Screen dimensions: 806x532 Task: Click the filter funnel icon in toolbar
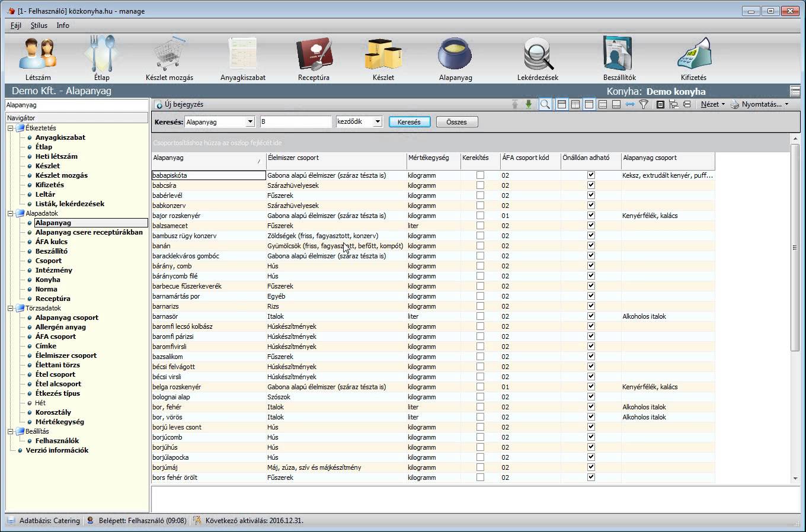coord(644,104)
